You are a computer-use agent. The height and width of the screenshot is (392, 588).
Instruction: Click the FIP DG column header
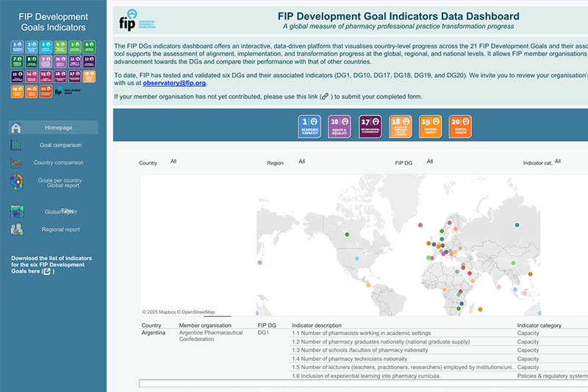(267, 325)
